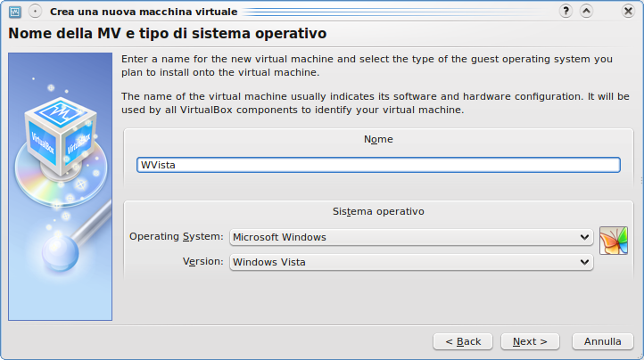
Task: Cancel the wizard with Annulla
Action: click(x=602, y=341)
